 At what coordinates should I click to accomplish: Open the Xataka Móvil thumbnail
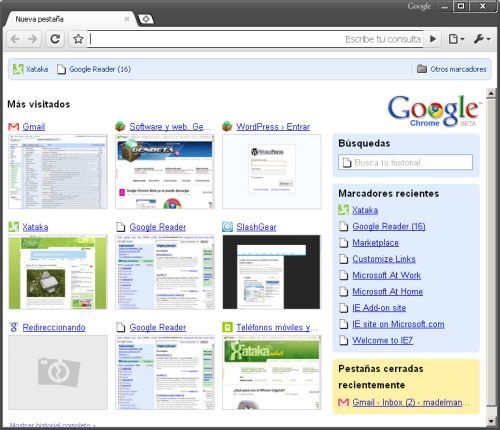pos(272,372)
